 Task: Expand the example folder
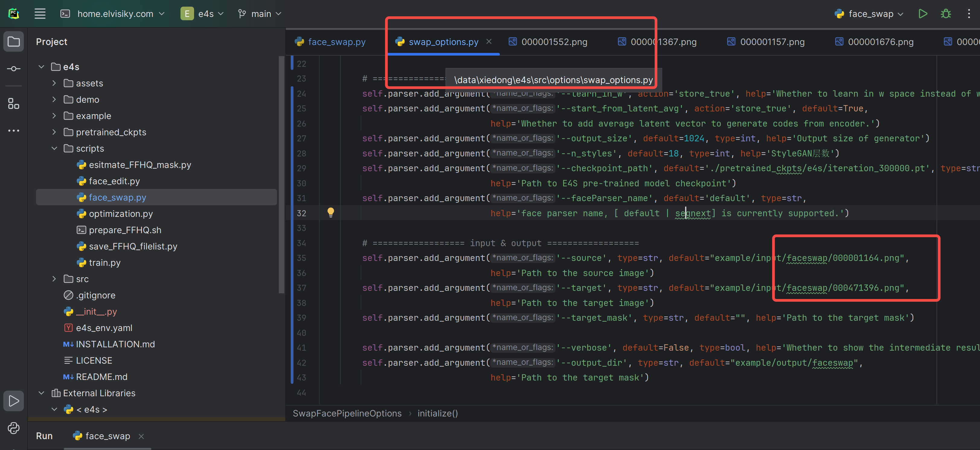(x=54, y=116)
